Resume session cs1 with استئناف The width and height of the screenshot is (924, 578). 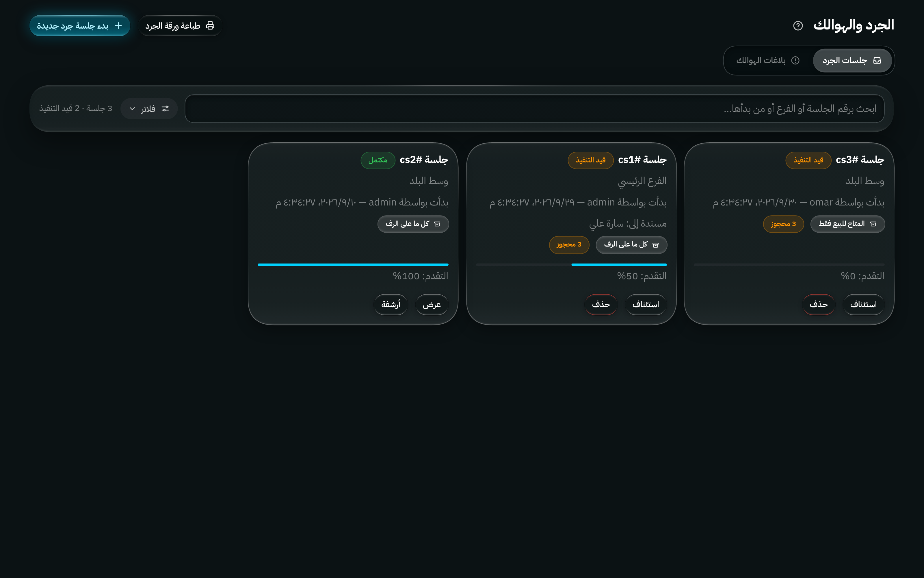[646, 305]
